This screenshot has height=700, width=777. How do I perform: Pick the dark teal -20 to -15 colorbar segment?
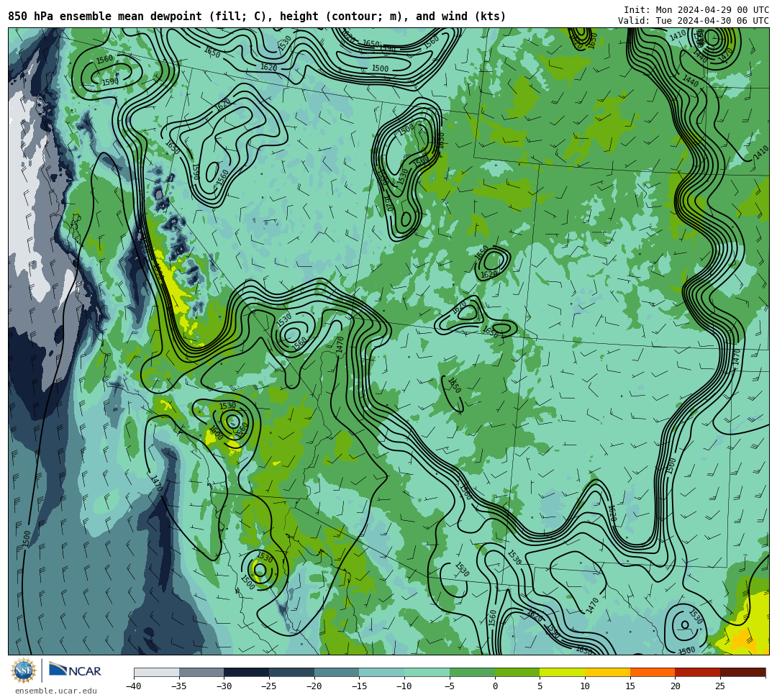[337, 672]
